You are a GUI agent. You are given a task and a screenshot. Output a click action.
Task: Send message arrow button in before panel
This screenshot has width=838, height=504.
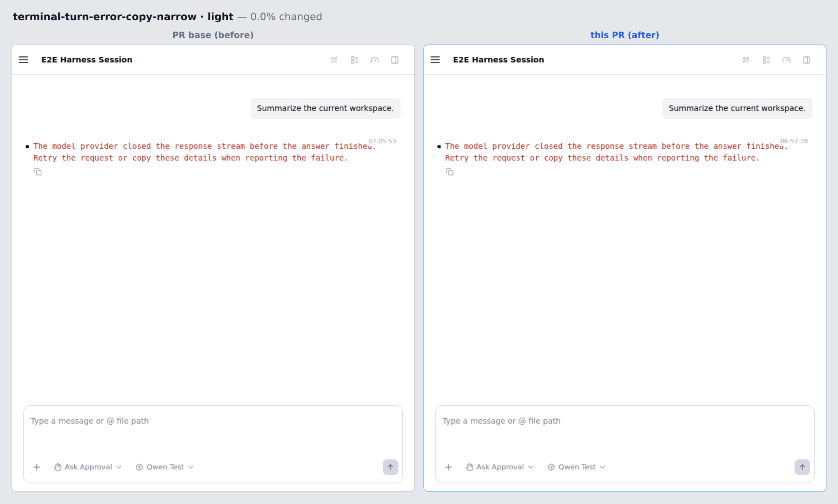391,467
